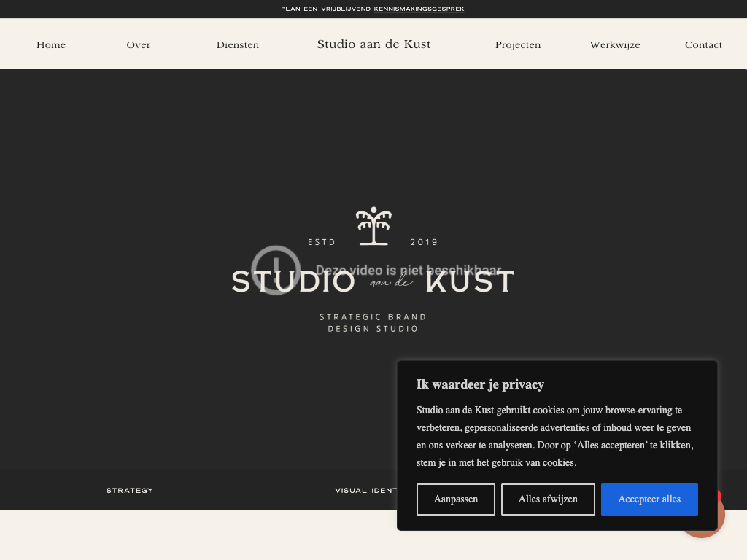Screen dimensions: 747x560
Task: Click the VISUAL IDENTITY label
Action: (x=366, y=491)
